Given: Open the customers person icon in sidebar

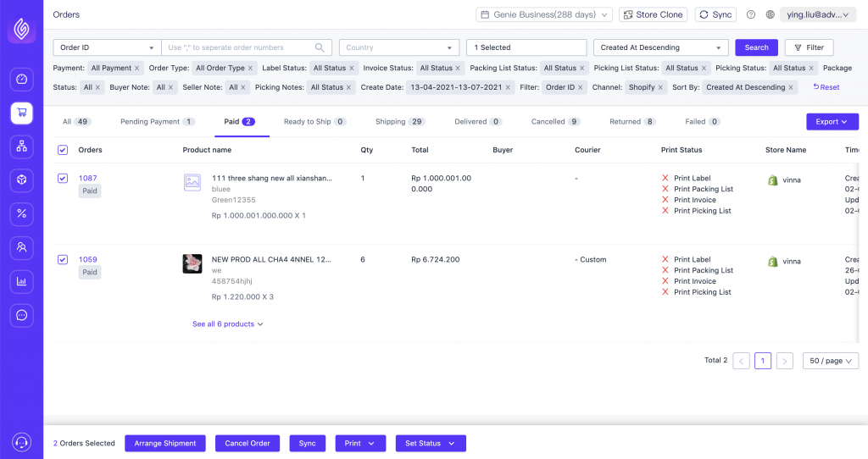Looking at the screenshot, I should [21, 248].
